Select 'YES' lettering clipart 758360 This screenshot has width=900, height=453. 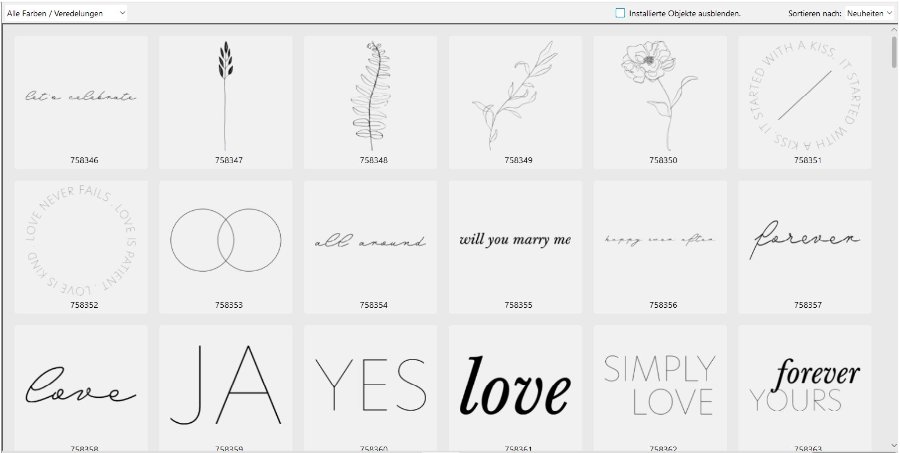point(370,388)
